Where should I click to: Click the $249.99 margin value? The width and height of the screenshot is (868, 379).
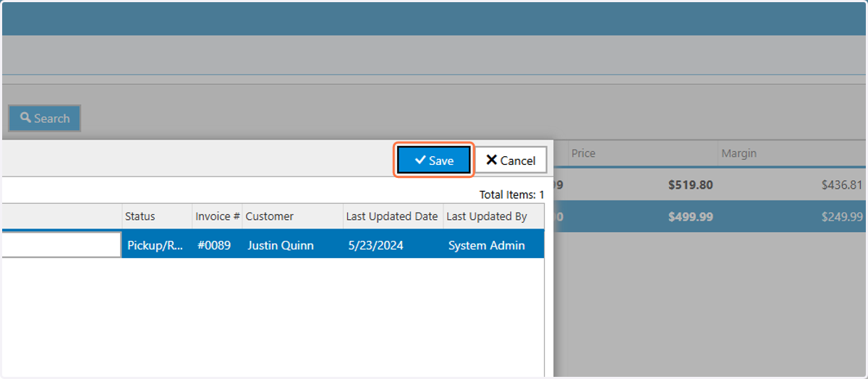click(842, 216)
